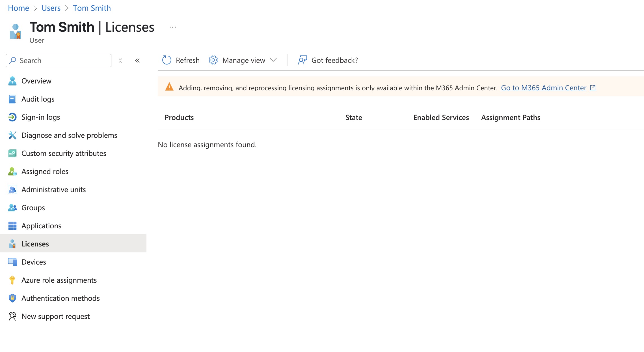644x352 pixels.
Task: Click the external link icon after M365 Admin Center
Action: (x=593, y=88)
